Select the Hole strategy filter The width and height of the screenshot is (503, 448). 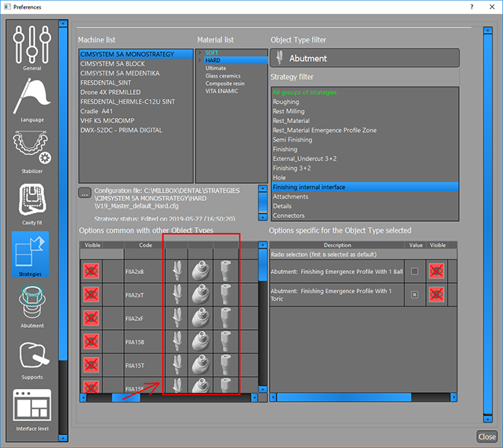365,178
